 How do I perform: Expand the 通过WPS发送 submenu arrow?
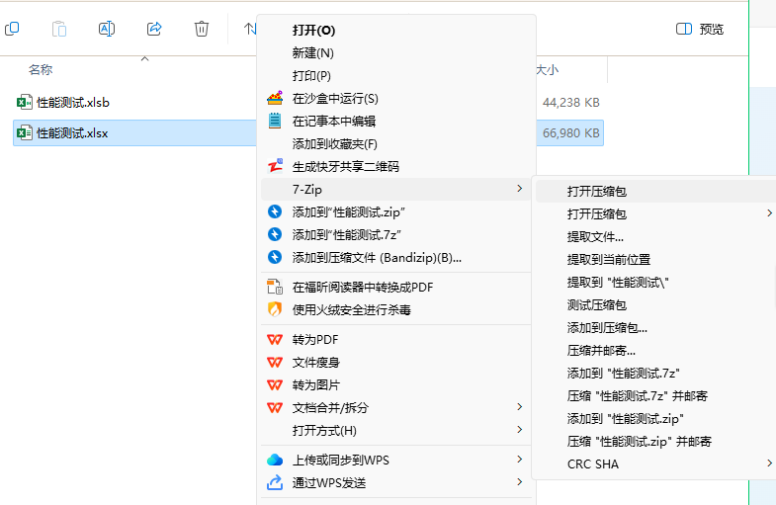click(x=519, y=482)
